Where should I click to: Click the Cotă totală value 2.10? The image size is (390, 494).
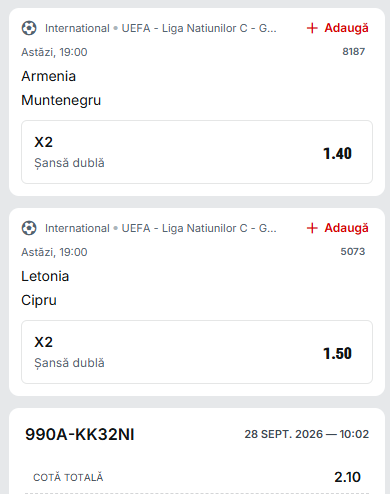347,477
